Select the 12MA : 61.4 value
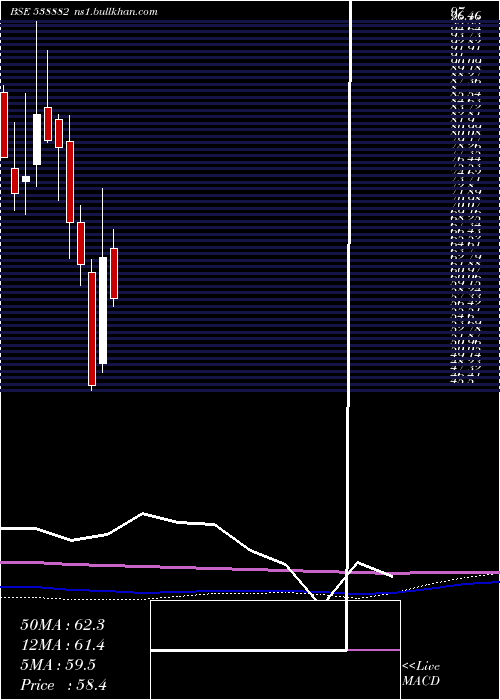 (62, 645)
